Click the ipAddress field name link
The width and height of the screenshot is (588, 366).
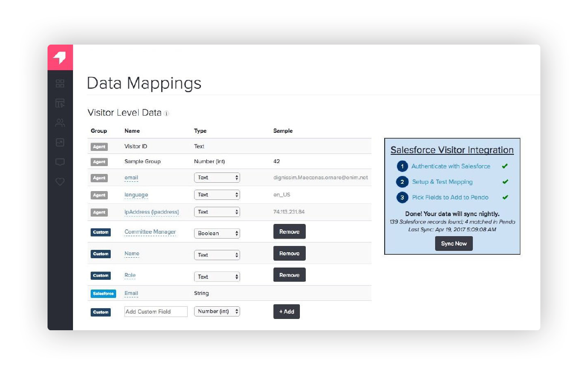[x=151, y=212]
